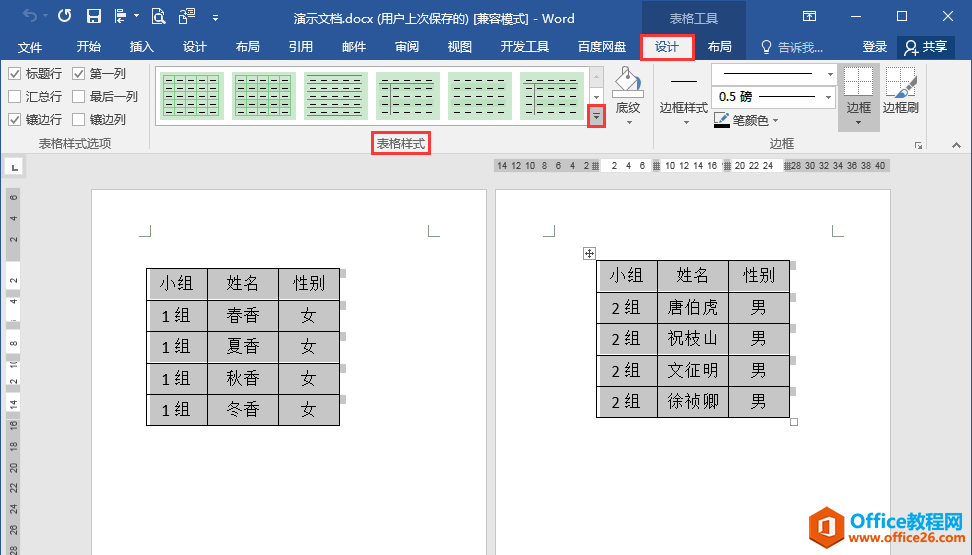Click the ruler tab selector button
Image resolution: width=972 pixels, height=555 pixels.
coord(14,167)
